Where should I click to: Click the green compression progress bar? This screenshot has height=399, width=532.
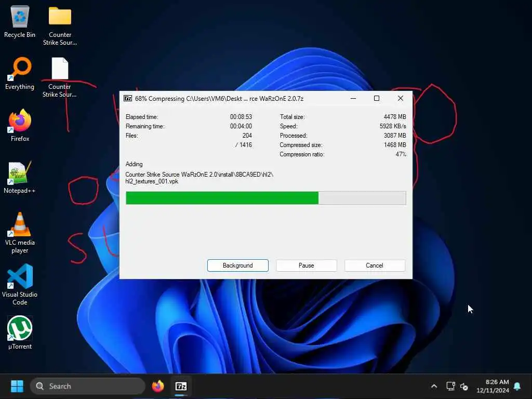pos(265,198)
